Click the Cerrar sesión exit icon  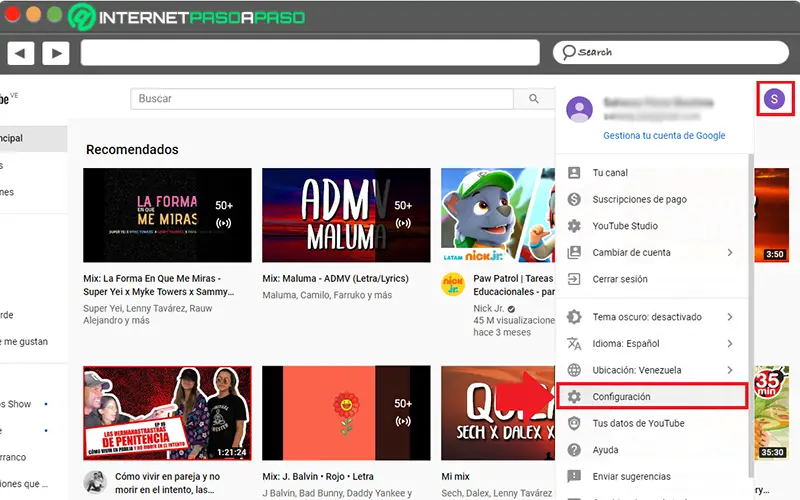point(574,279)
